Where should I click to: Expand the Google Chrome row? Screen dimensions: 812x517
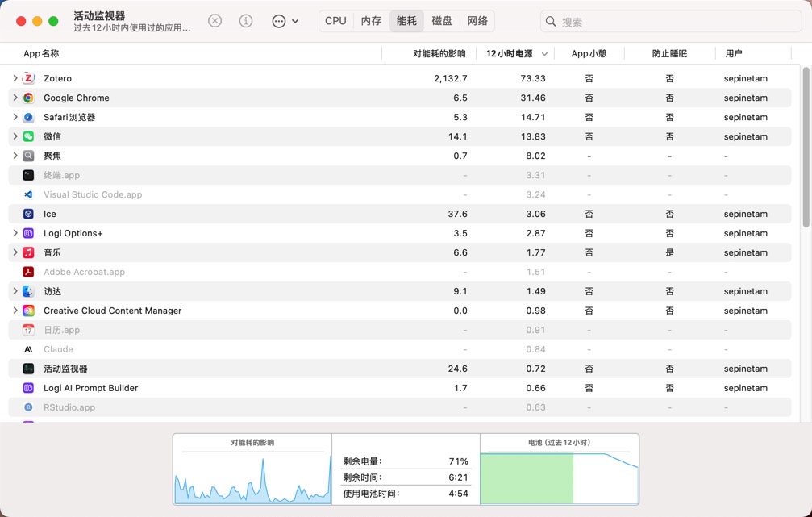point(15,98)
